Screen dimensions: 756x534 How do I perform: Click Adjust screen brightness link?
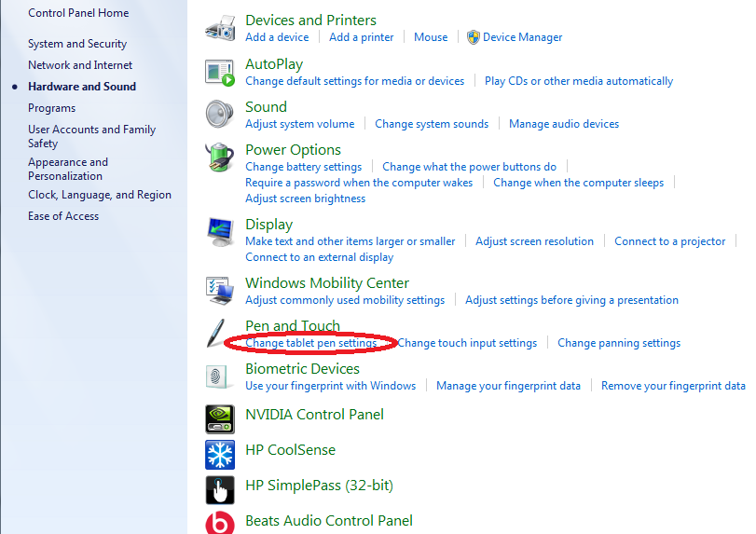[305, 199]
